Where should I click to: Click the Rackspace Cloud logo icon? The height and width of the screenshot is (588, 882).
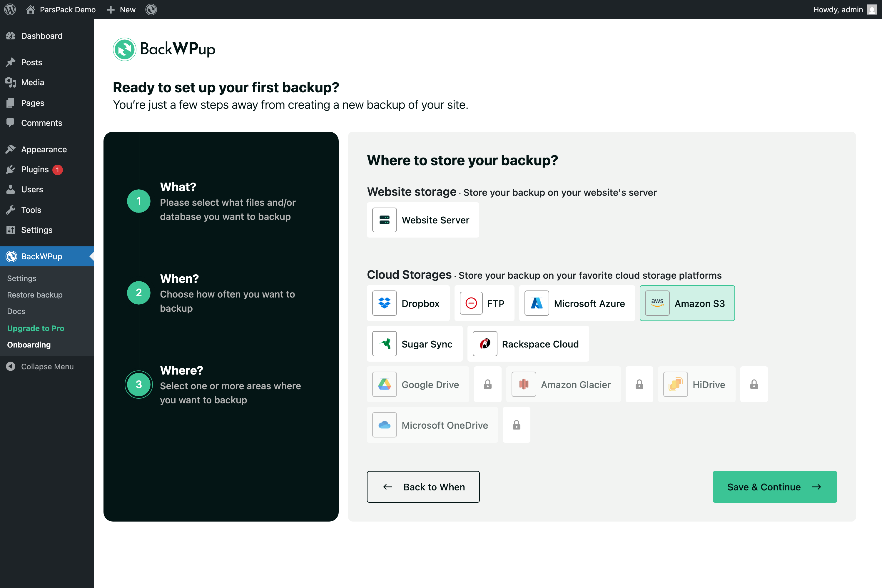(485, 344)
